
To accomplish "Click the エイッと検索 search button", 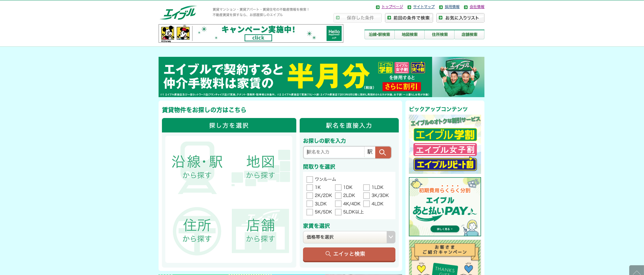I will [349, 254].
